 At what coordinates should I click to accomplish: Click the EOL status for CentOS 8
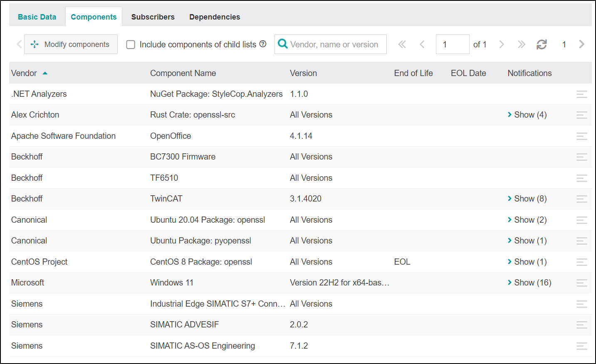(402, 262)
